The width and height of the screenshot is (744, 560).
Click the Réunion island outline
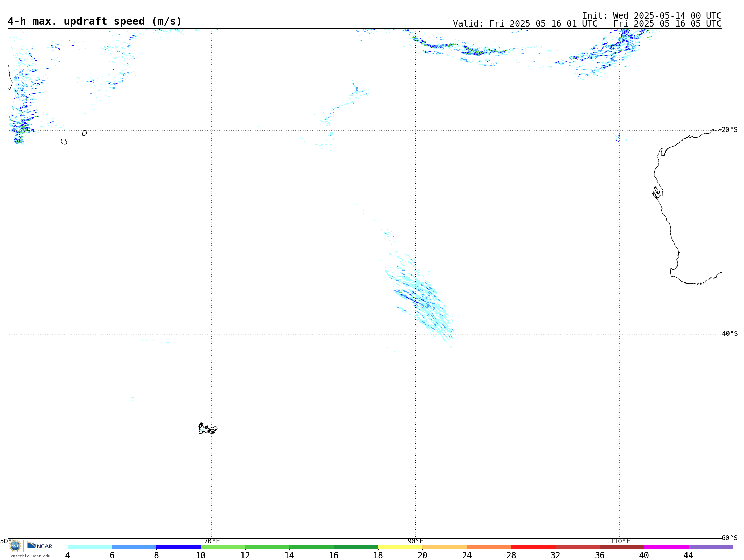click(64, 142)
